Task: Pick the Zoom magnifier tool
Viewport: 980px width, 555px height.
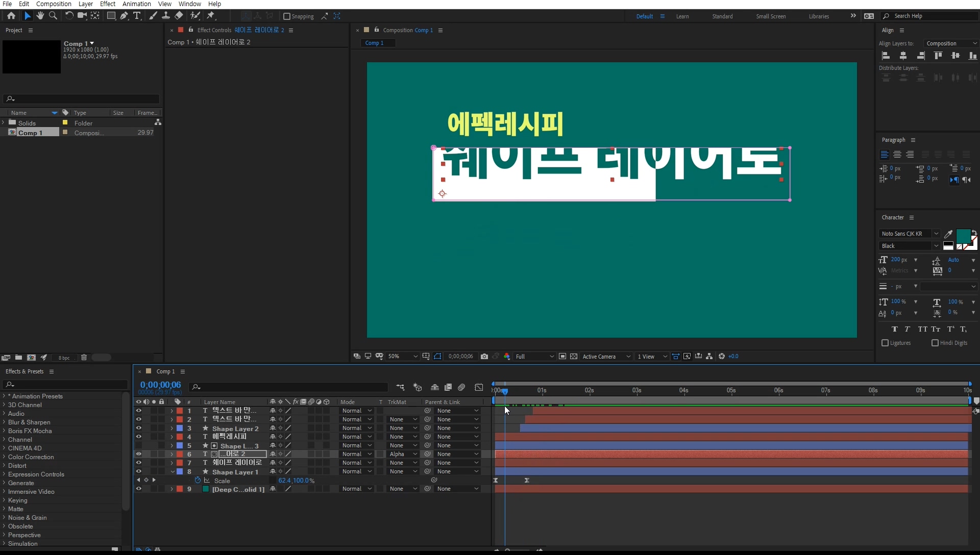Action: point(53,16)
